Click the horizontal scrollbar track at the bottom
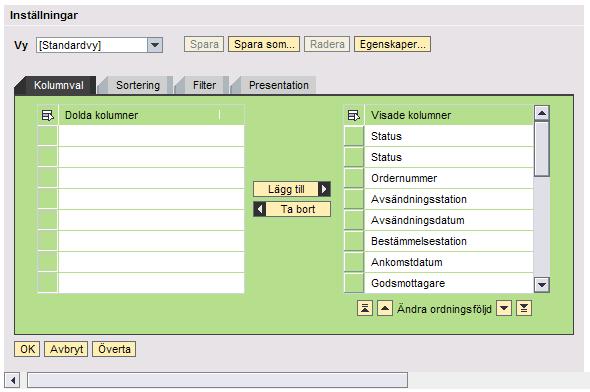This screenshot has width=590, height=392. tap(217, 380)
